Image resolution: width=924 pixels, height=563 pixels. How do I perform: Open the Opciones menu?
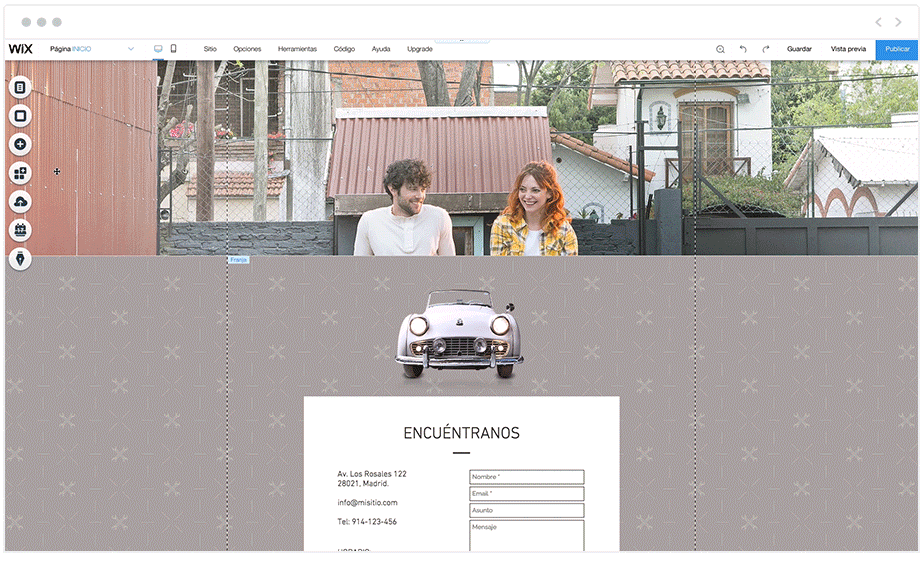tap(247, 49)
